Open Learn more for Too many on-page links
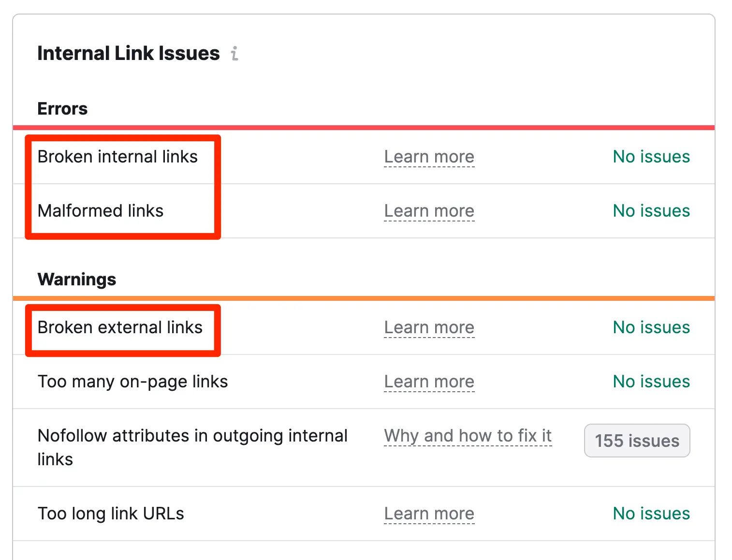The height and width of the screenshot is (560, 732). [x=429, y=382]
